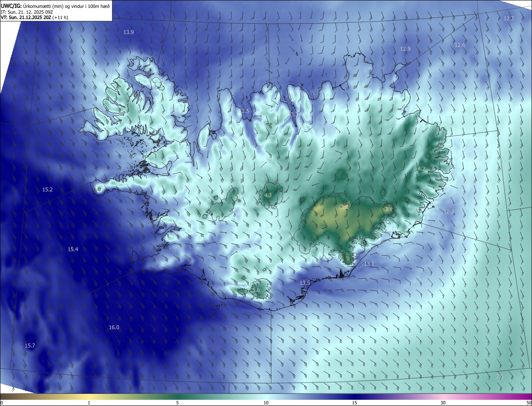532x406 pixels.
Task: Click the 4.2 value in the eastern highlands
Action: pyautogui.click(x=421, y=169)
